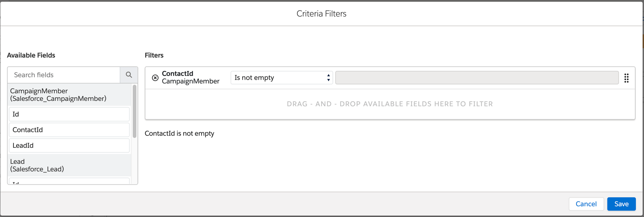Screen dimensions: 644x217
Task: Save the criteria filters
Action: point(621,204)
